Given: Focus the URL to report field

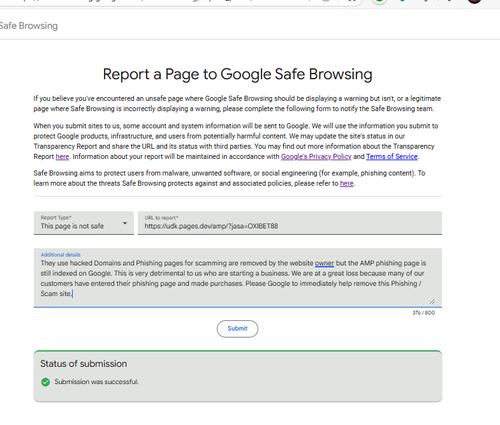Looking at the screenshot, I should click(290, 223).
